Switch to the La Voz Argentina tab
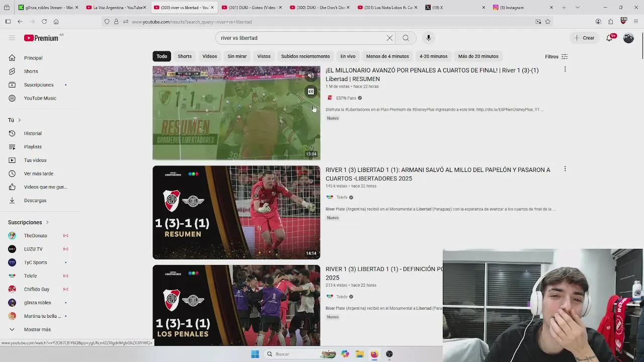Viewport: 644px width, 362px height. 116,8
